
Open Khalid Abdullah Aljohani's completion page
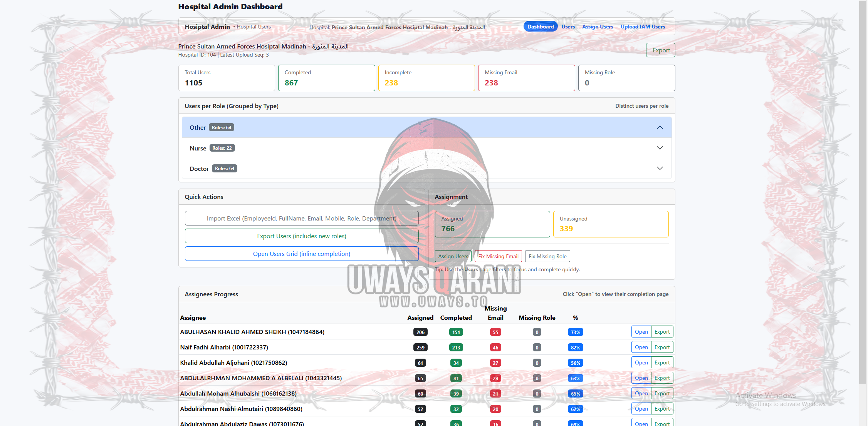point(641,363)
